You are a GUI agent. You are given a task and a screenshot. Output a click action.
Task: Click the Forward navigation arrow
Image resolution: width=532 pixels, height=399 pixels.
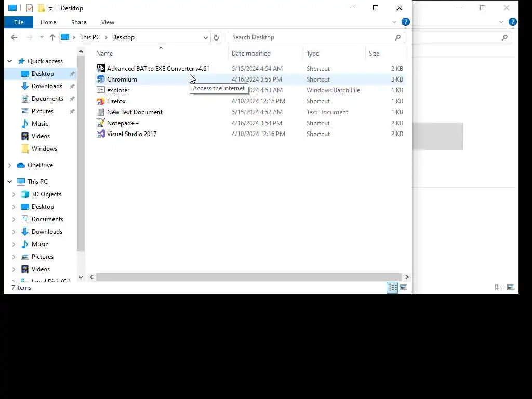pos(30,37)
